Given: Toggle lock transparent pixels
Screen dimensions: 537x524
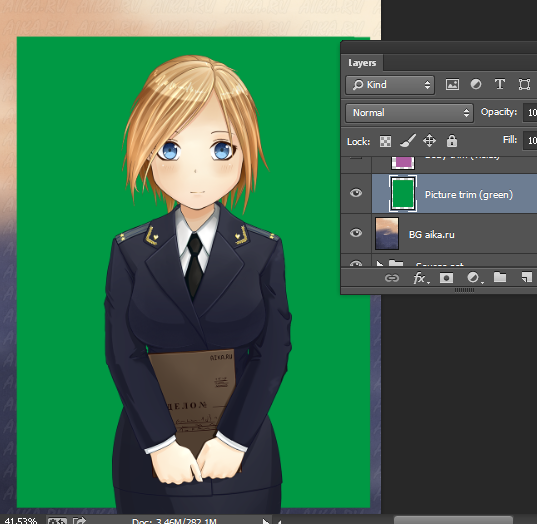Looking at the screenshot, I should [x=386, y=141].
